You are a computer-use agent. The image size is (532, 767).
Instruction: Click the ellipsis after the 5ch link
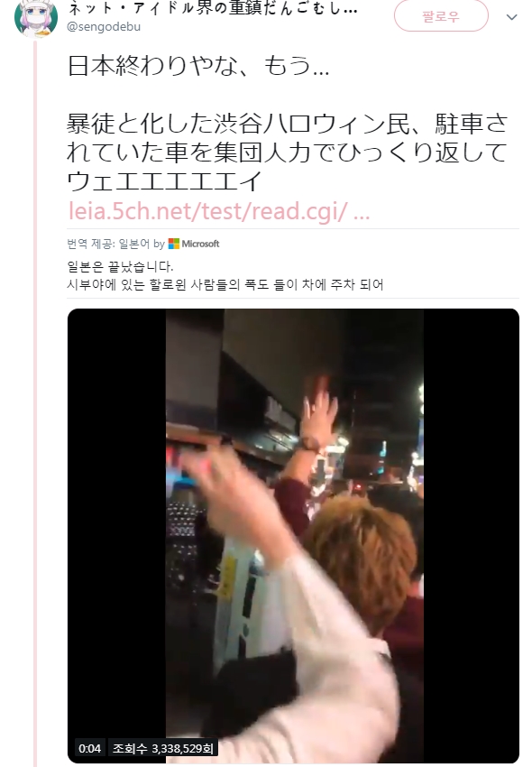tap(362, 212)
